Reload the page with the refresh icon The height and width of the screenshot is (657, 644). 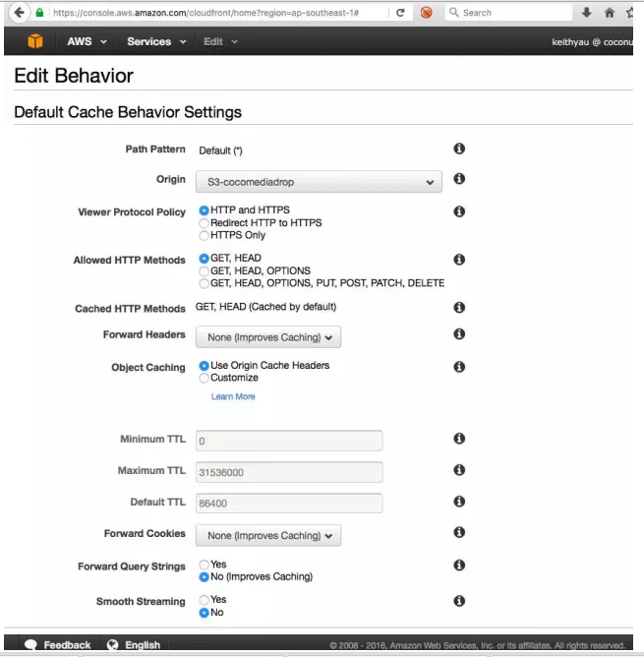[400, 13]
